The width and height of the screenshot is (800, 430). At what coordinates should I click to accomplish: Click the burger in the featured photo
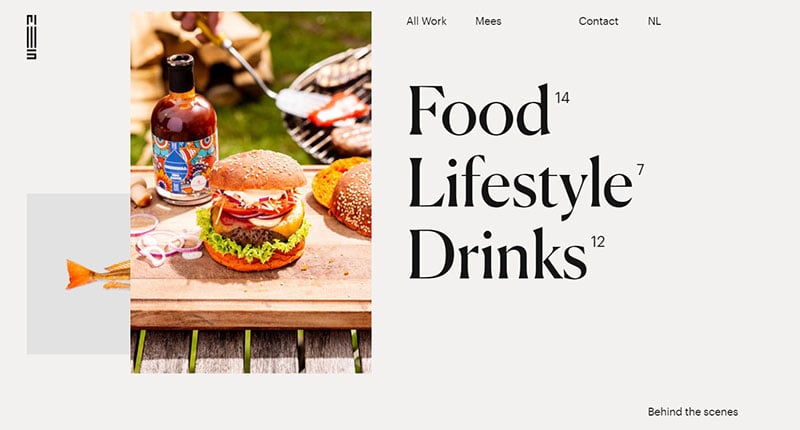point(254,210)
